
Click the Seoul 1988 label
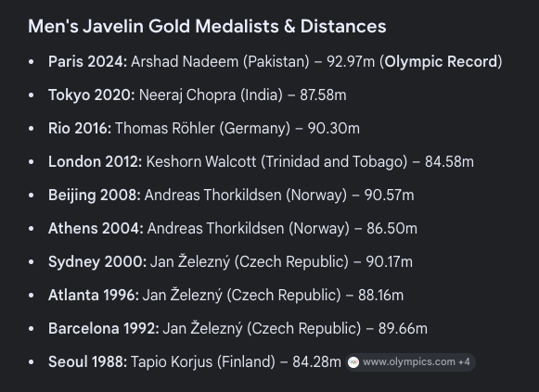(87, 361)
